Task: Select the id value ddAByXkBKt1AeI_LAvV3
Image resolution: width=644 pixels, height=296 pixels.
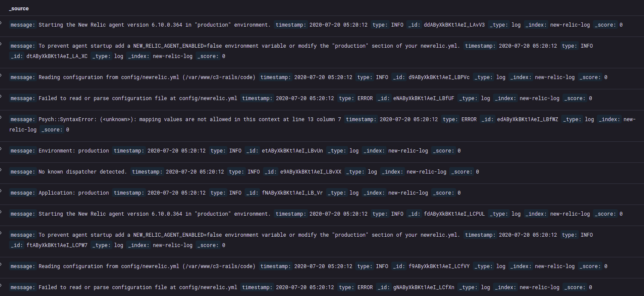Action: (454, 25)
